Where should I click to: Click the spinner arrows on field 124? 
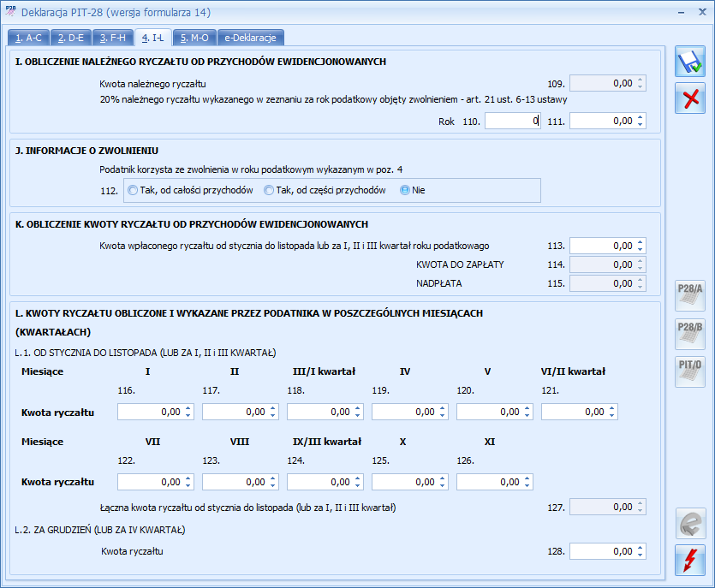358,482
